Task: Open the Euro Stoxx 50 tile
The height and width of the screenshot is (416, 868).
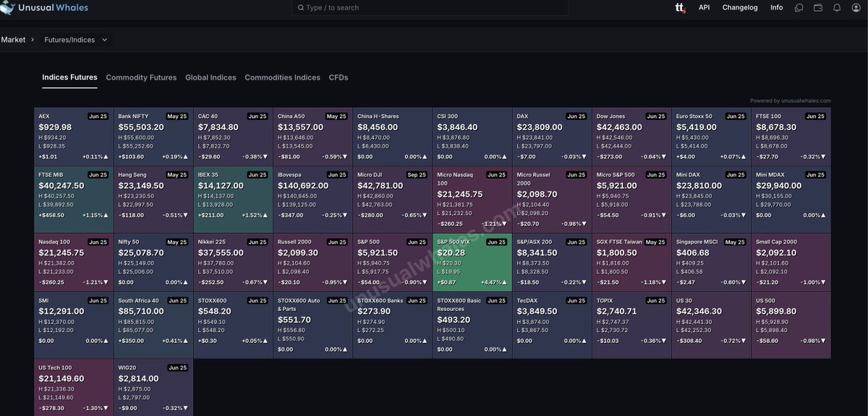Action: point(712,137)
